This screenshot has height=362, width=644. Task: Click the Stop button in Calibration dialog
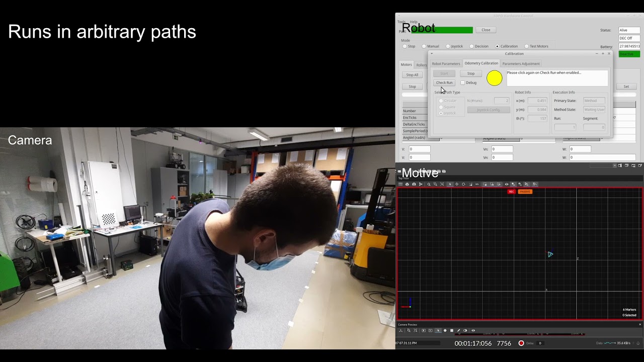tap(471, 73)
